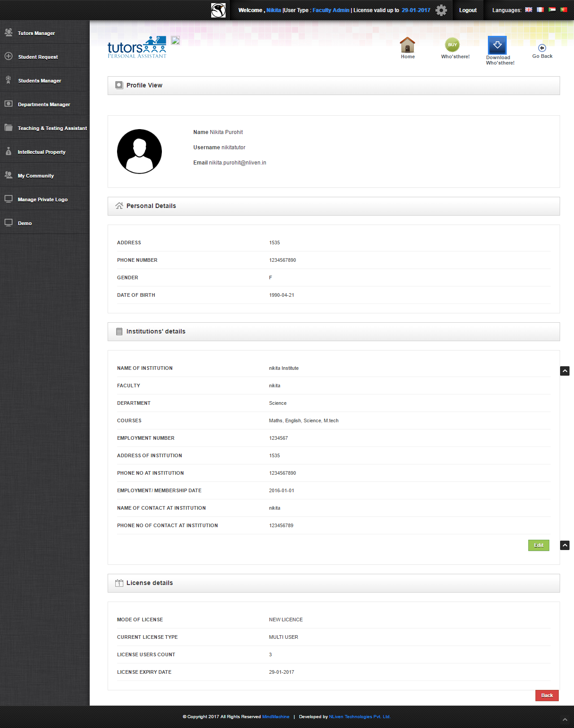Image resolution: width=574 pixels, height=728 pixels.
Task: Click the profile avatar picture
Action: pyautogui.click(x=139, y=152)
